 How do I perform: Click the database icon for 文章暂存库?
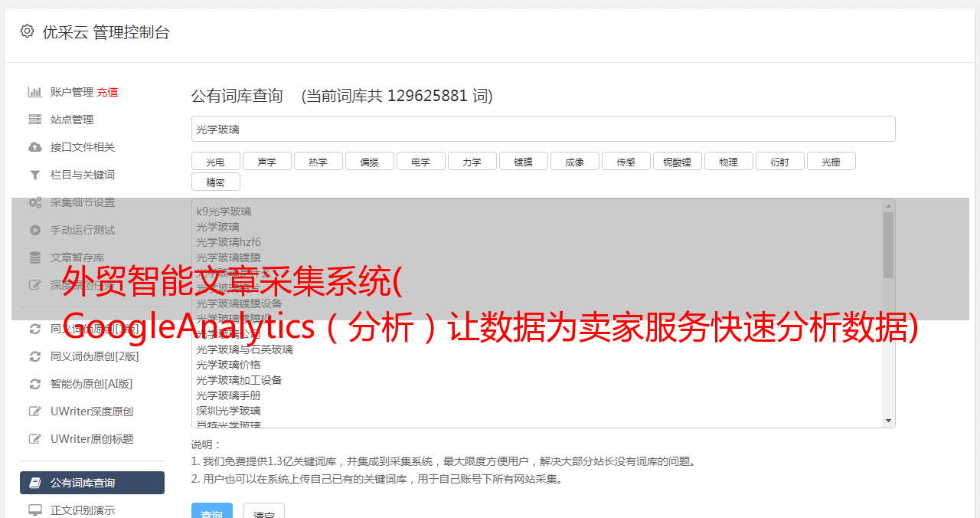point(34,257)
